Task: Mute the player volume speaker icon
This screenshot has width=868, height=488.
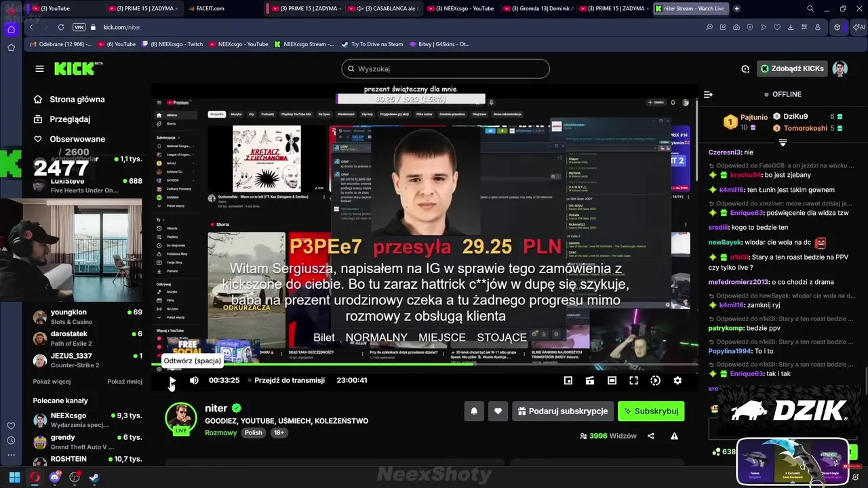Action: coord(194,380)
